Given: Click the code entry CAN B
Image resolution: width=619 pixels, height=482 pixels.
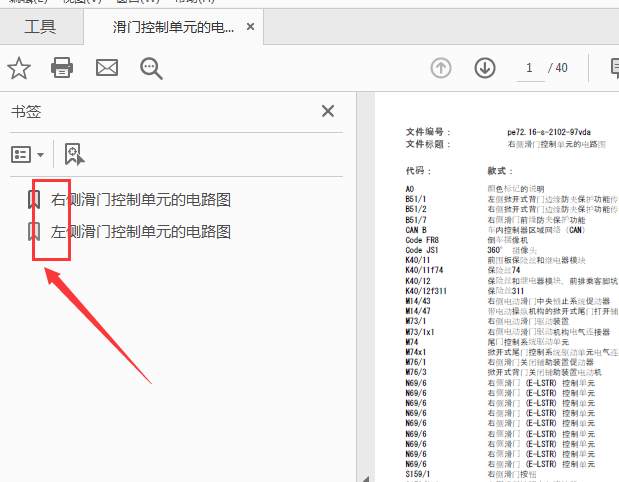Looking at the screenshot, I should [x=416, y=230].
